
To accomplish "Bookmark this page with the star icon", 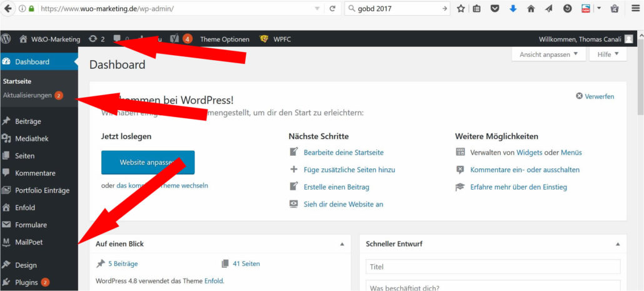I will [460, 9].
